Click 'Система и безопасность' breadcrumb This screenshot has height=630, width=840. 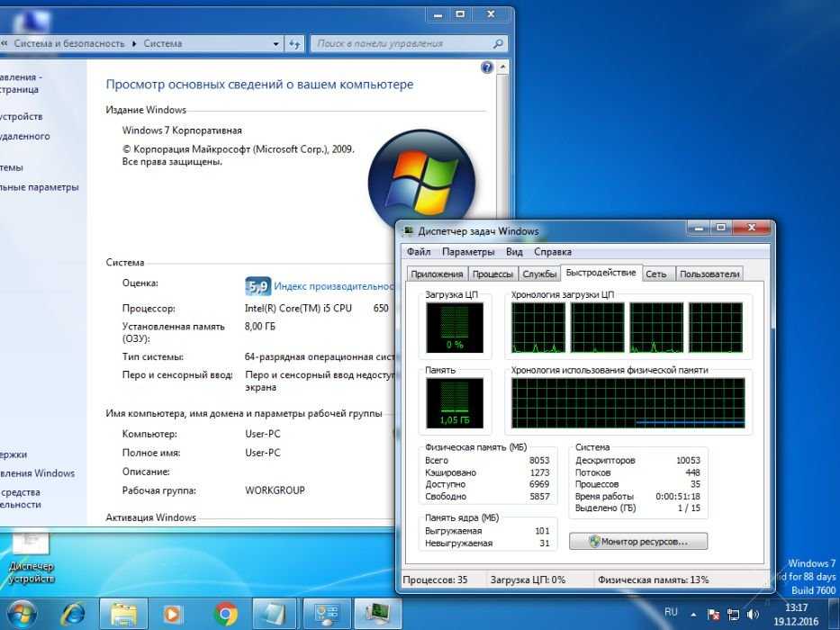pos(69,44)
